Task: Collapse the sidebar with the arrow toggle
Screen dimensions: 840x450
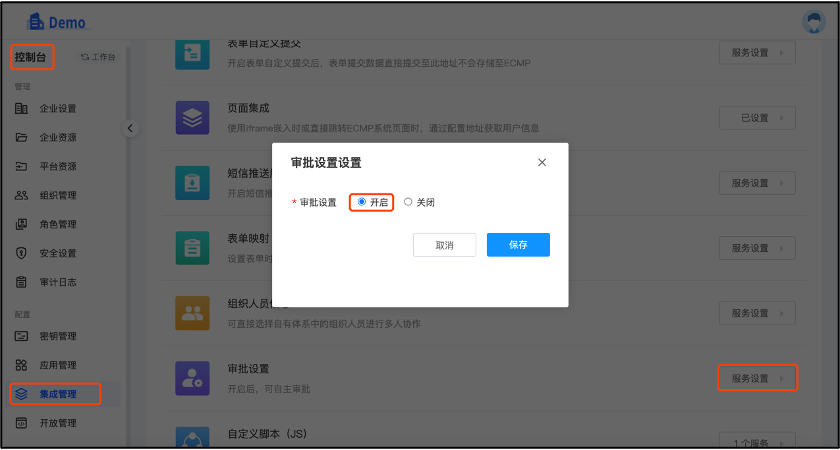Action: pos(130,128)
